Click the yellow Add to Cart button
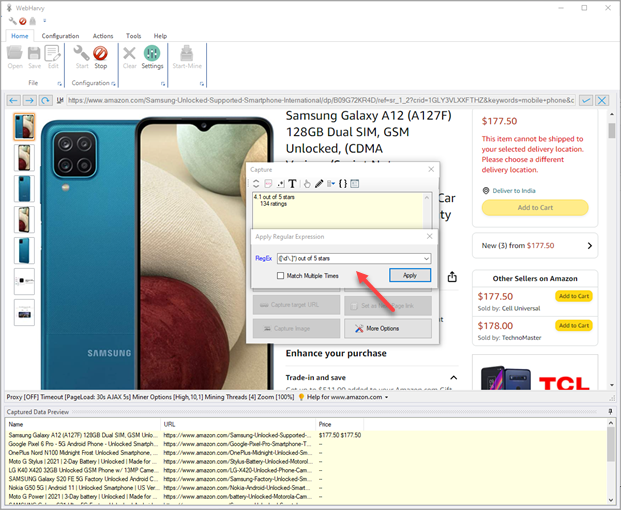 [534, 208]
